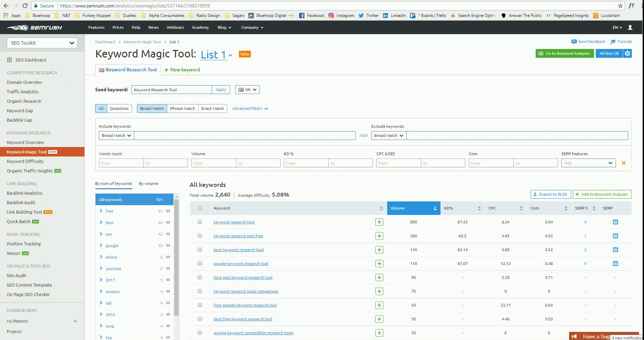Collapse the Advanced filters panel
This screenshot has height=340, width=644.
[250, 108]
